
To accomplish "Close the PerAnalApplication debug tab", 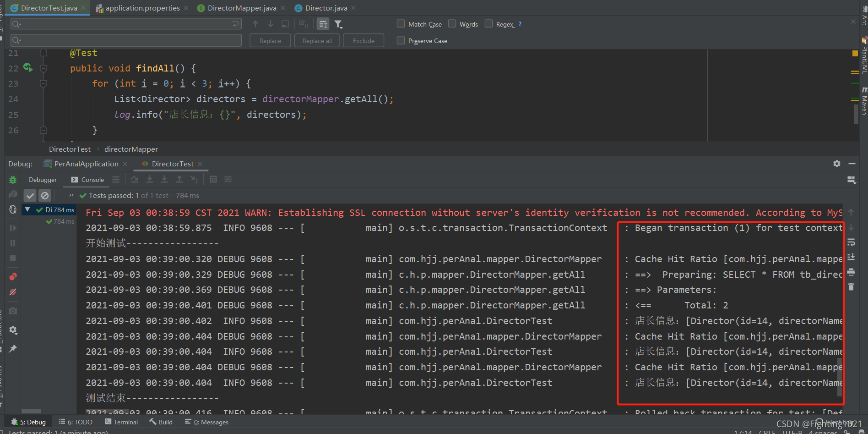I will (x=125, y=164).
